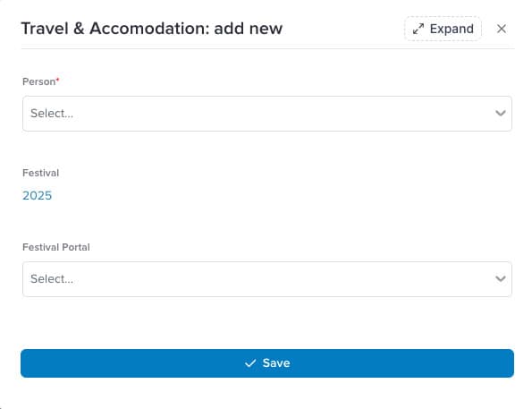Click the chevron arrow in Festival Portal field
Image resolution: width=532 pixels, height=409 pixels.
501,278
